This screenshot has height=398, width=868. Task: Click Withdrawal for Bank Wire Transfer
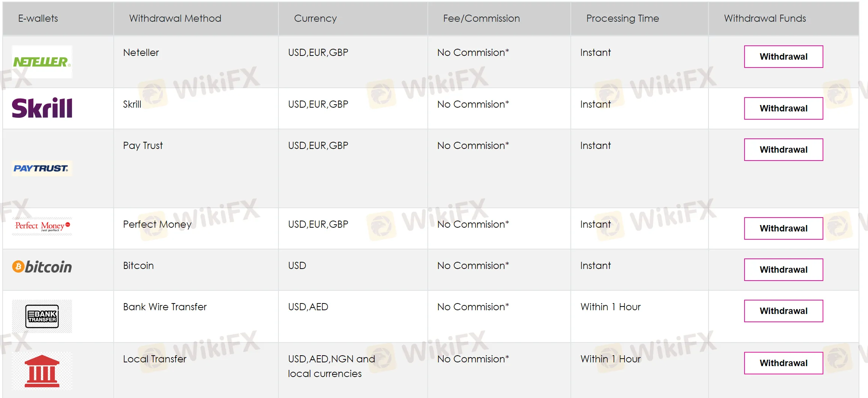click(784, 311)
